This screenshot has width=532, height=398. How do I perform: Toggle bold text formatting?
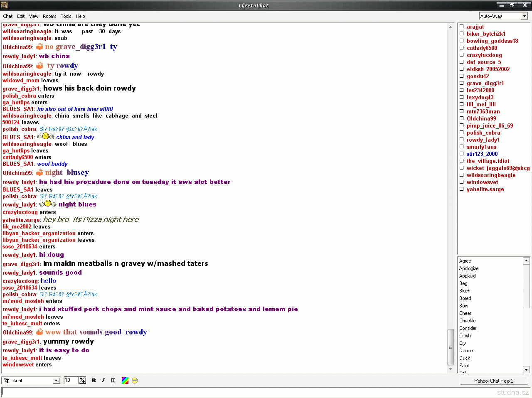point(94,381)
